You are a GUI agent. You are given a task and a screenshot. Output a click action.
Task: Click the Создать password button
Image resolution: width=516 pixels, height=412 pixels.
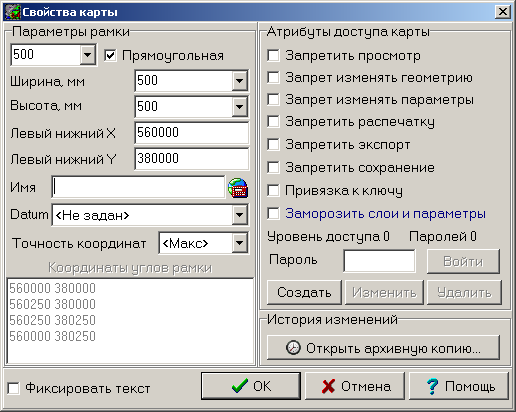click(x=304, y=292)
